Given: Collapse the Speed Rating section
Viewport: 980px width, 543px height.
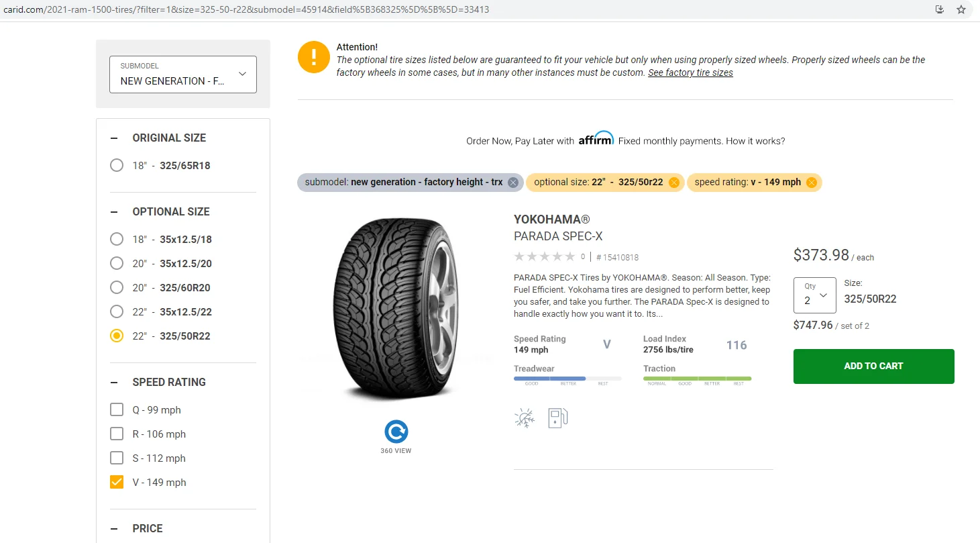Looking at the screenshot, I should (114, 383).
